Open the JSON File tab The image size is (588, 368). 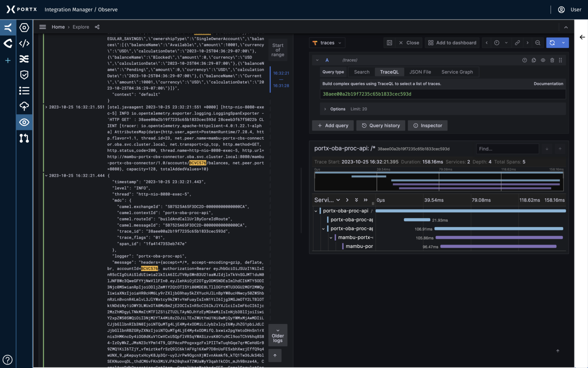[420, 72]
